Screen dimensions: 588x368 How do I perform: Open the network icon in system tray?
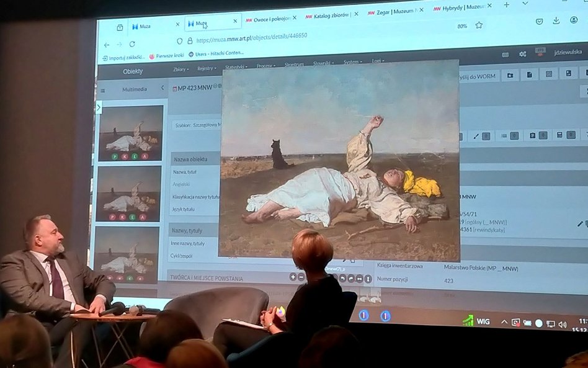551,324
